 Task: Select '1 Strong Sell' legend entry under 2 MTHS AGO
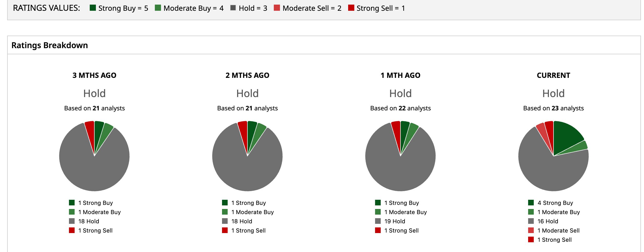click(244, 230)
